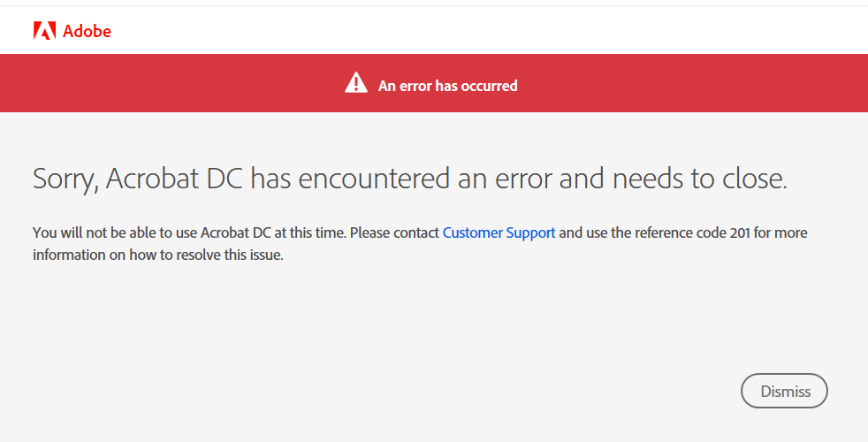Dismiss the Acrobat DC error dialog
The width and height of the screenshot is (868, 442).
click(x=784, y=391)
